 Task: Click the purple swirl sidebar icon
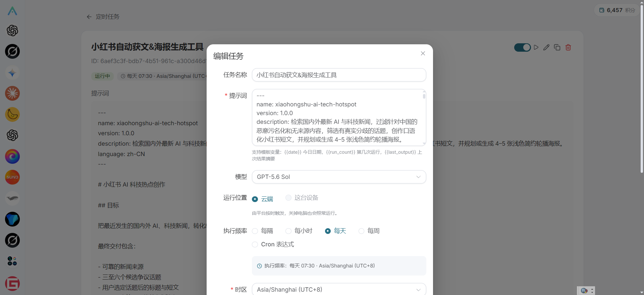coord(12,156)
